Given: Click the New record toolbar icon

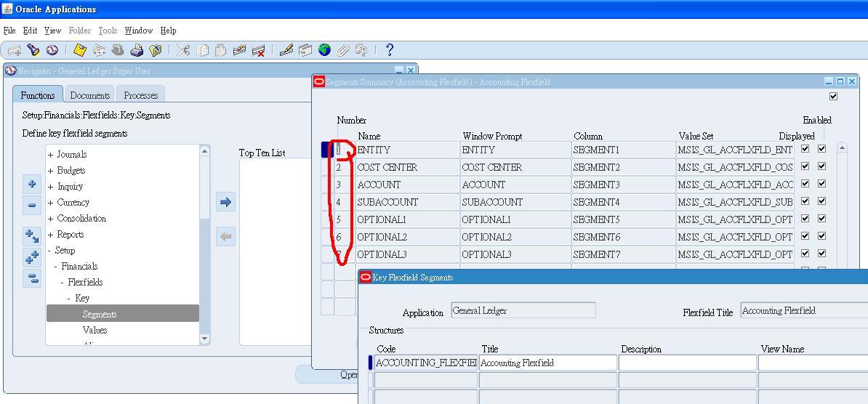Looking at the screenshot, I should pyautogui.click(x=15, y=50).
